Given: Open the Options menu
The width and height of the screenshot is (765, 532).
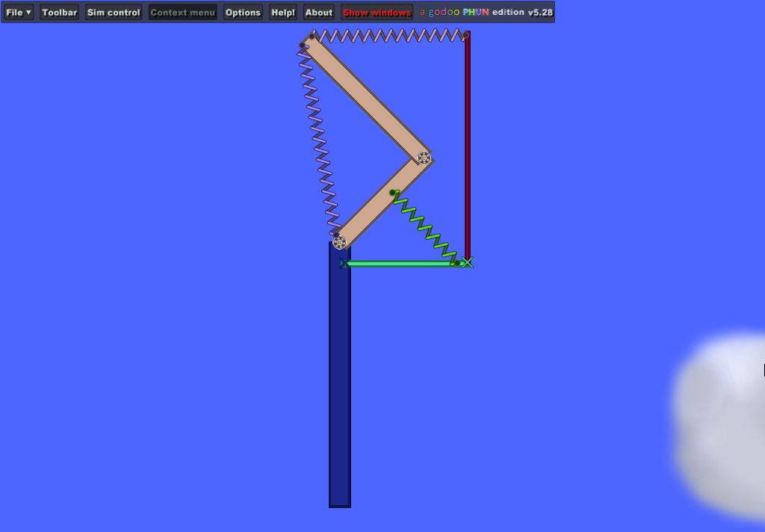Looking at the screenshot, I should coord(243,12).
